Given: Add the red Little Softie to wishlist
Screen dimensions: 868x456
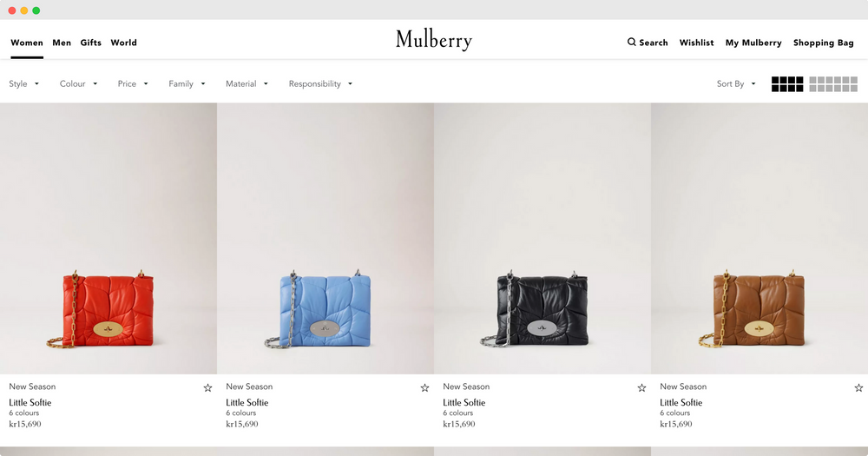Looking at the screenshot, I should 207,388.
